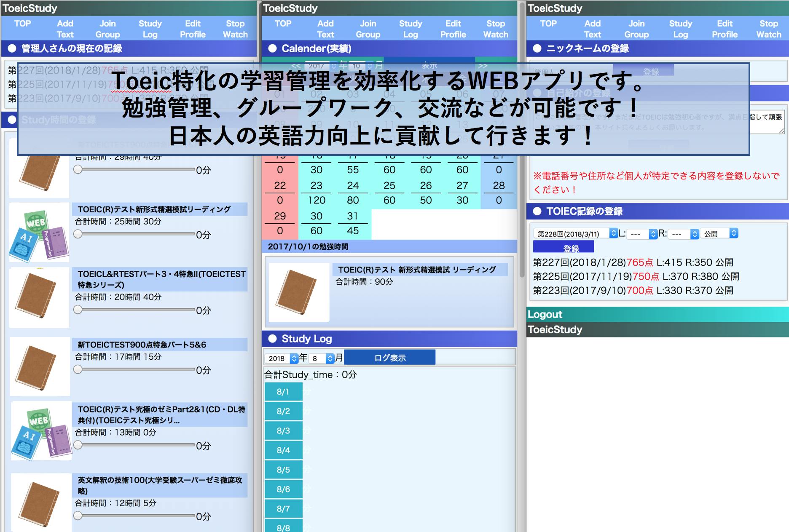Screen dimensions: 789x532
Task: Click the brown book image beside TOEICL&RTESTパート3・4特急II
Action: (x=39, y=297)
